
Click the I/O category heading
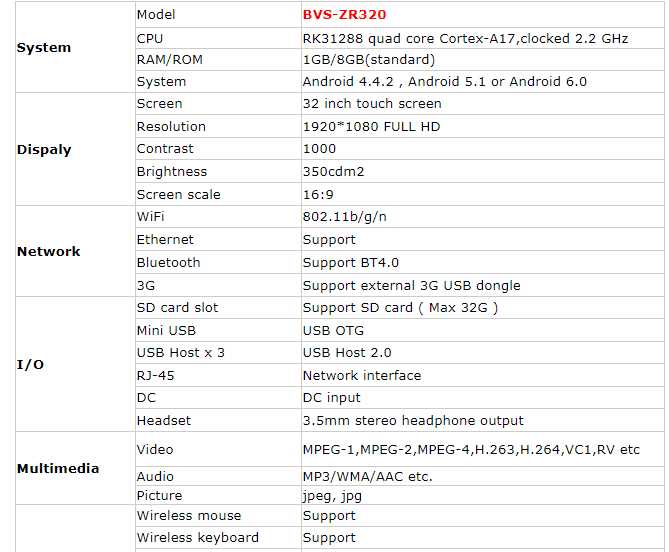(30, 364)
